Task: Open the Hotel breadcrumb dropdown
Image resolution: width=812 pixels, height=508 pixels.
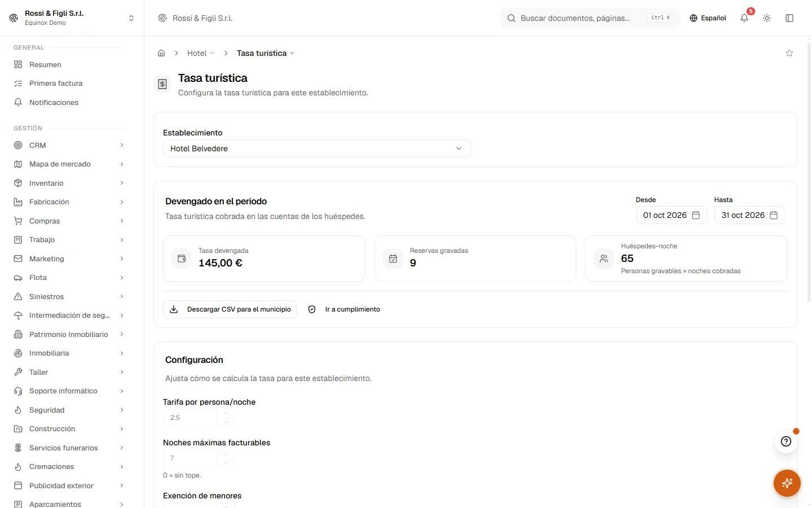Action: pos(201,53)
